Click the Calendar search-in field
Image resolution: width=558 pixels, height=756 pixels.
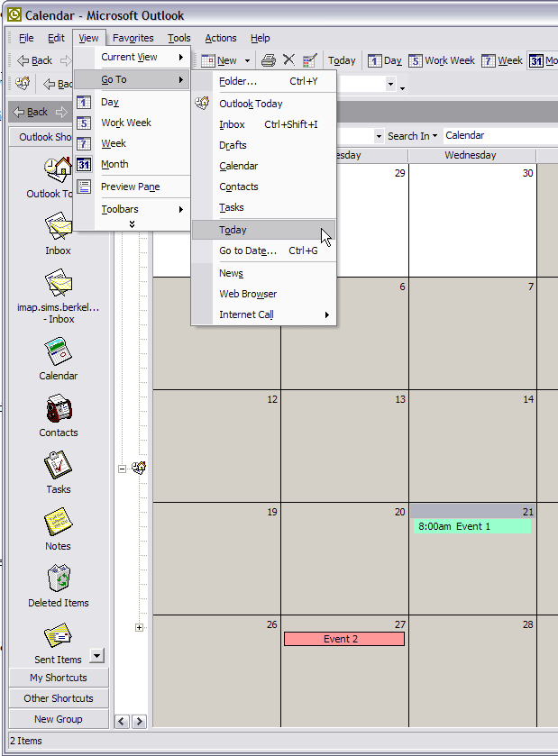tap(500, 135)
